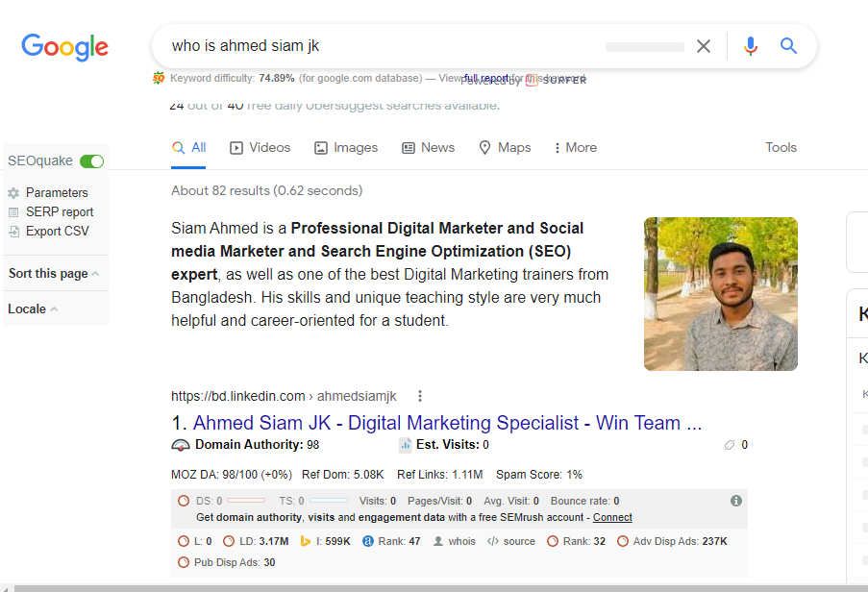The width and height of the screenshot is (868, 592).
Task: Click the Visits: 0 metric
Action: point(378,501)
